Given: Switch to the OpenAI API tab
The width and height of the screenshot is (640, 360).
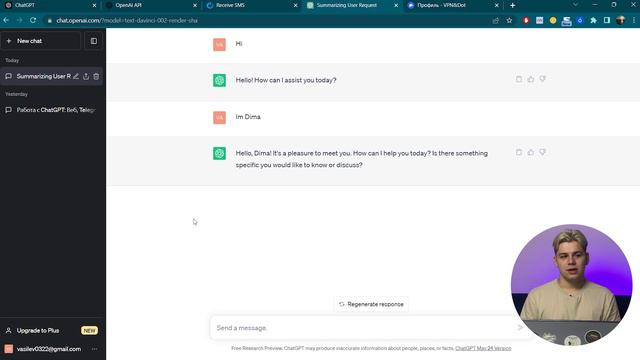Looking at the screenshot, I should (150, 5).
